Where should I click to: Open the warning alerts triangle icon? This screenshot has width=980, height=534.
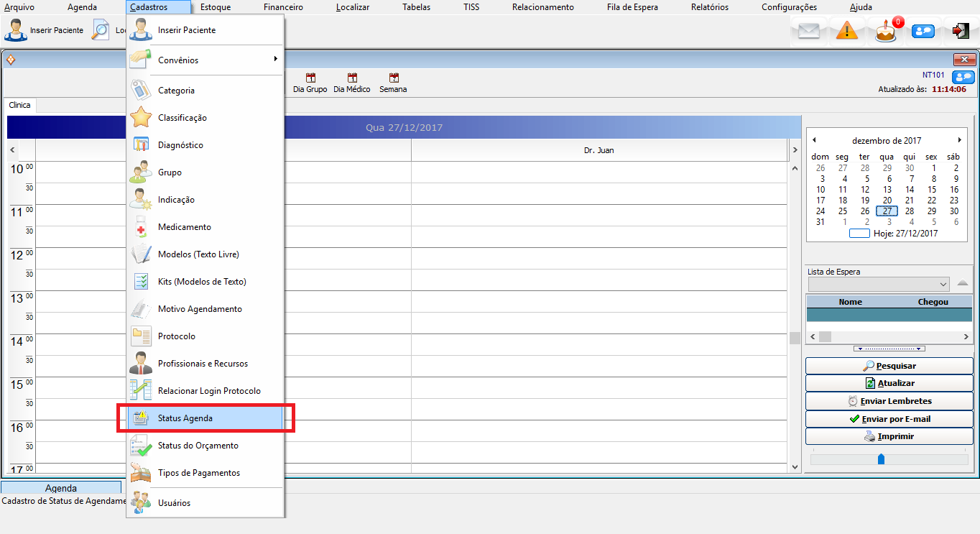pyautogui.click(x=847, y=31)
